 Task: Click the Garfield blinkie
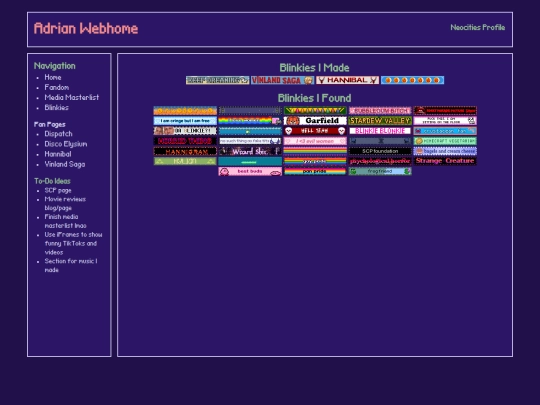[315, 121]
